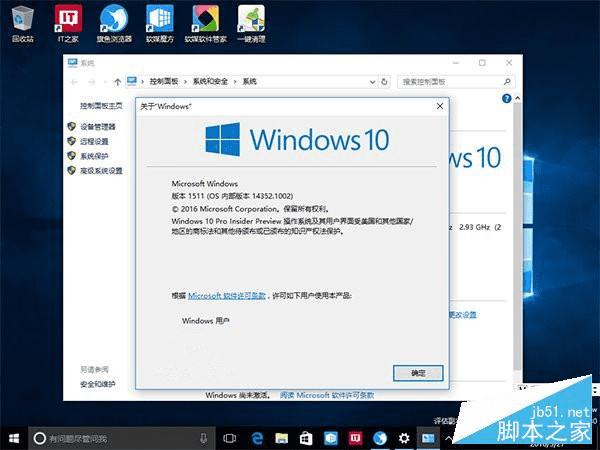Click the Cortana microphone icon
Viewport: 600px width, 450px height.
tap(204, 438)
